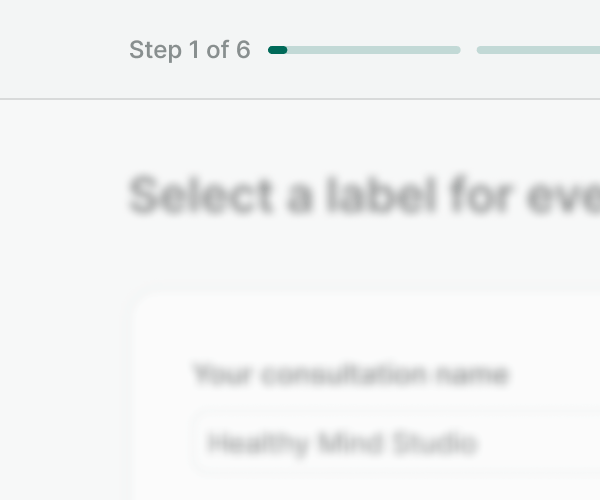Click the first progress bar segment
The height and width of the screenshot is (500, 600).
[364, 50]
